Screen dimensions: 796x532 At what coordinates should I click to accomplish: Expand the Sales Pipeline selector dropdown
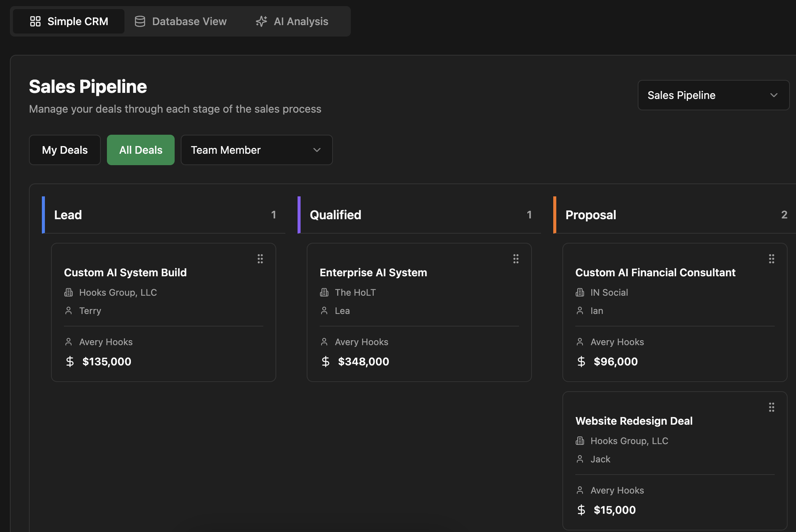pos(713,95)
